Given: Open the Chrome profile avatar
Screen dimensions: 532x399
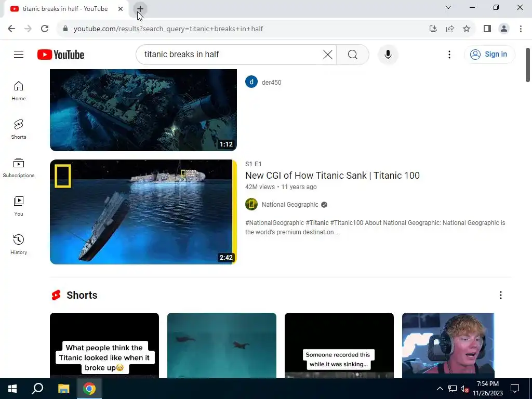Looking at the screenshot, I should pos(504,29).
